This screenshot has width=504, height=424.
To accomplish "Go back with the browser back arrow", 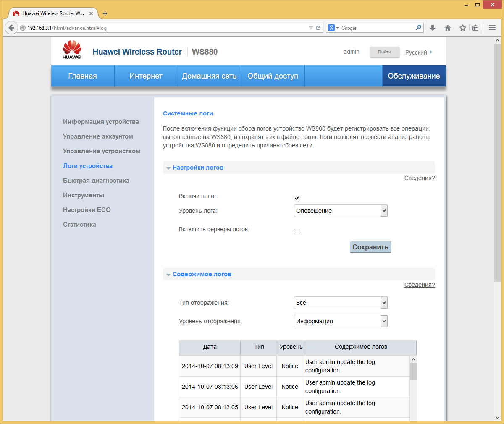I will pos(11,28).
